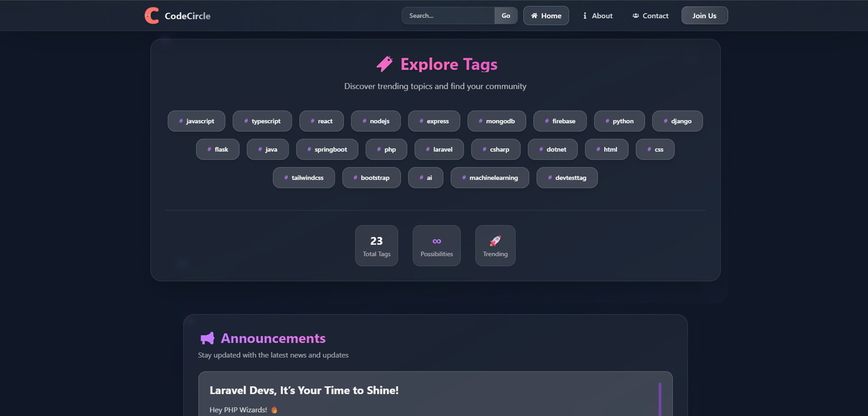
Task: Select the flask tag
Action: coord(218,150)
